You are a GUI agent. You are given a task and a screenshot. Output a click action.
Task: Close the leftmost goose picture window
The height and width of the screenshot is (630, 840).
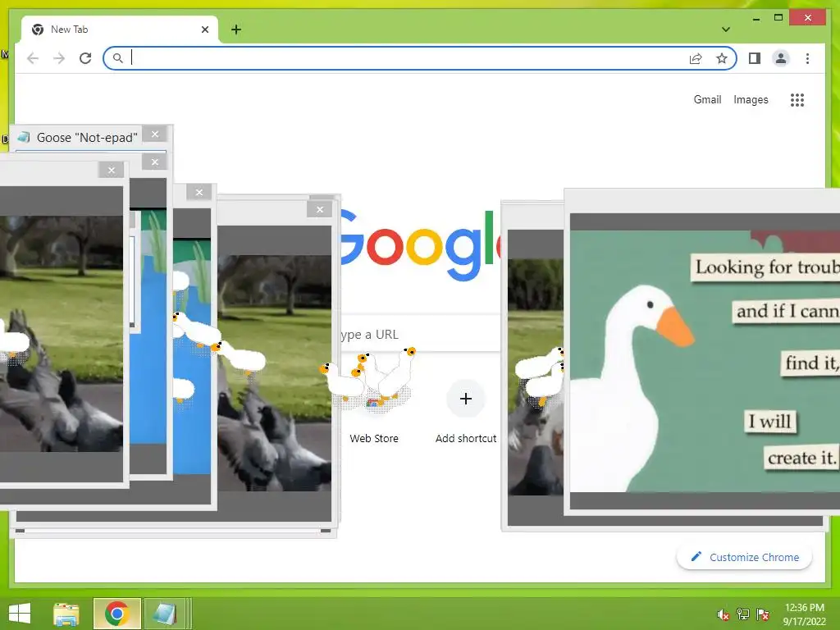[x=112, y=171]
